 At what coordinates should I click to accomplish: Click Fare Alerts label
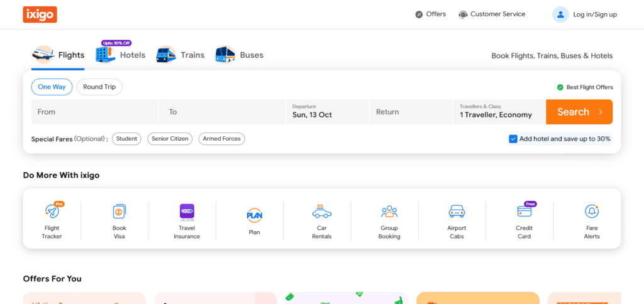[592, 232]
